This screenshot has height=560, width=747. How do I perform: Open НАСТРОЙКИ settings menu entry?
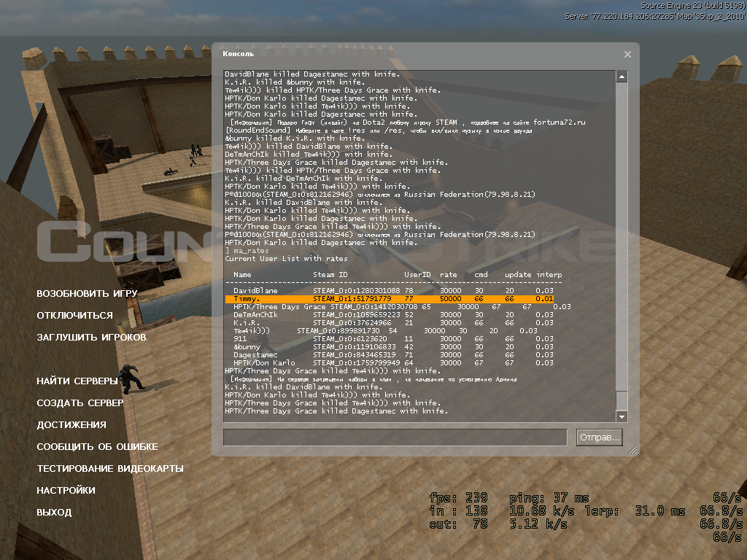tap(66, 491)
